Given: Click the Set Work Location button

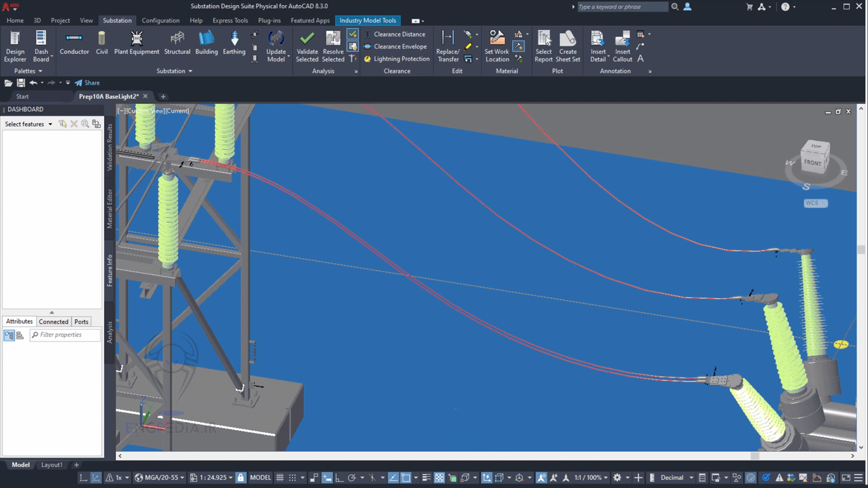Looking at the screenshot, I should 496,47.
